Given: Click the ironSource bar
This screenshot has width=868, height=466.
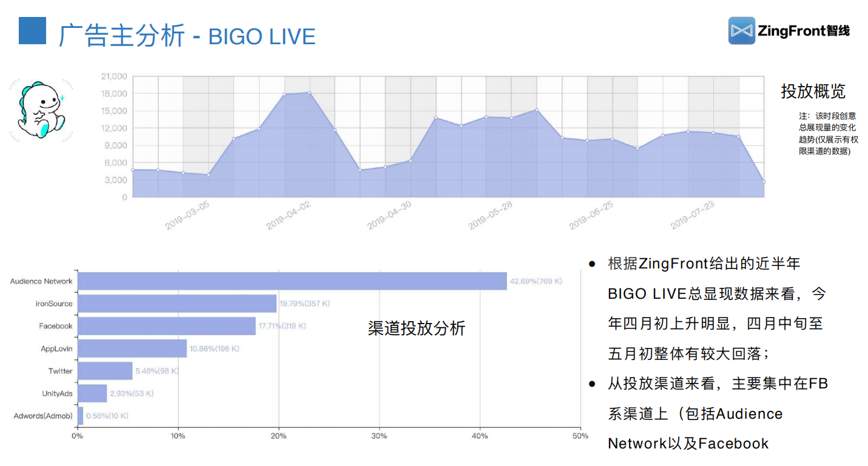Looking at the screenshot, I should (177, 304).
